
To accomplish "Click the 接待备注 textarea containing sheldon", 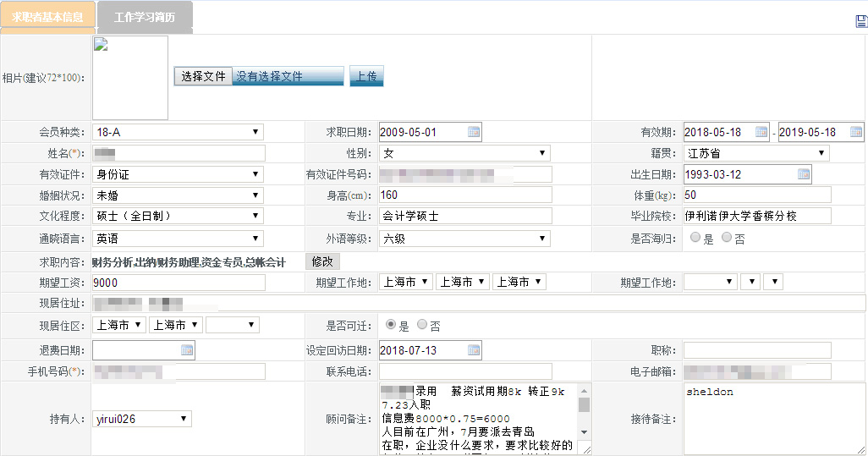I will click(774, 419).
